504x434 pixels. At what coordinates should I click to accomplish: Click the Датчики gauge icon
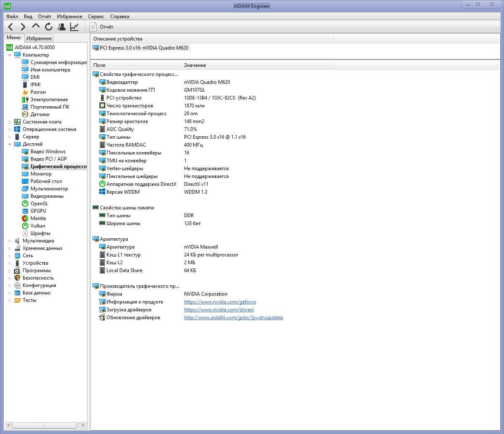click(x=25, y=114)
